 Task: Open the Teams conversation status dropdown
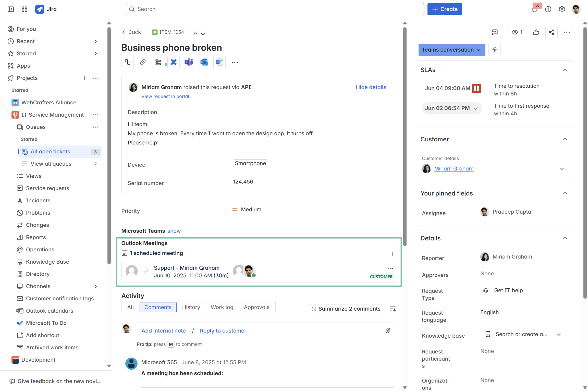click(451, 50)
